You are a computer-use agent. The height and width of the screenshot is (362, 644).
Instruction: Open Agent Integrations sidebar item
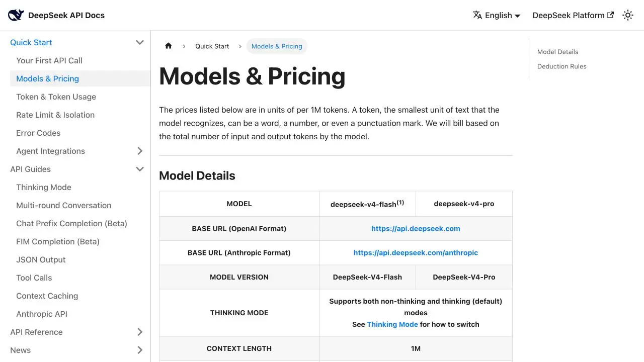pos(50,151)
